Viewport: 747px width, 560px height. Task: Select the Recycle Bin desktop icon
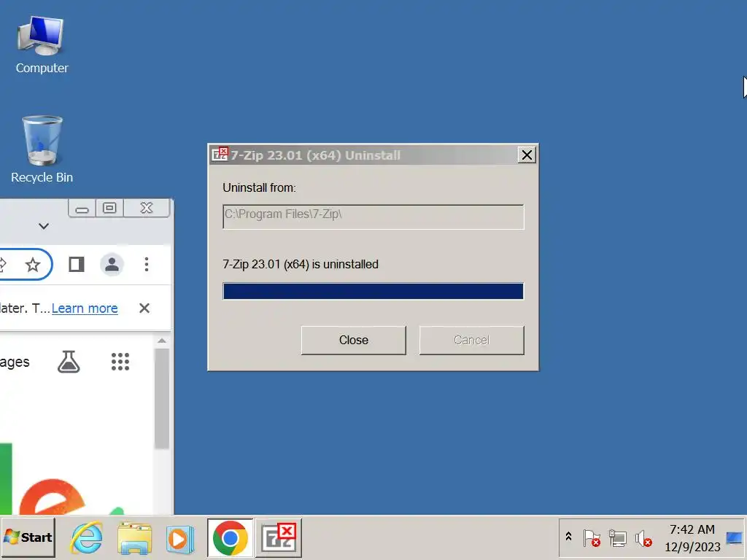coord(42,150)
